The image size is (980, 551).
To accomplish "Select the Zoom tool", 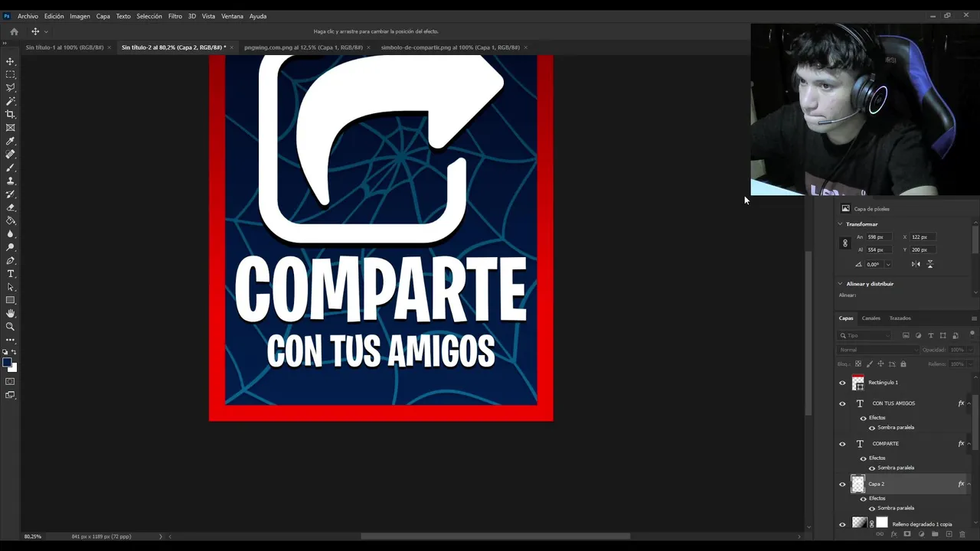I will (10, 327).
